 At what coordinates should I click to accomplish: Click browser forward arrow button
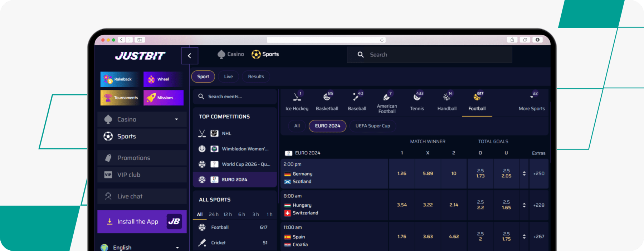(x=129, y=40)
